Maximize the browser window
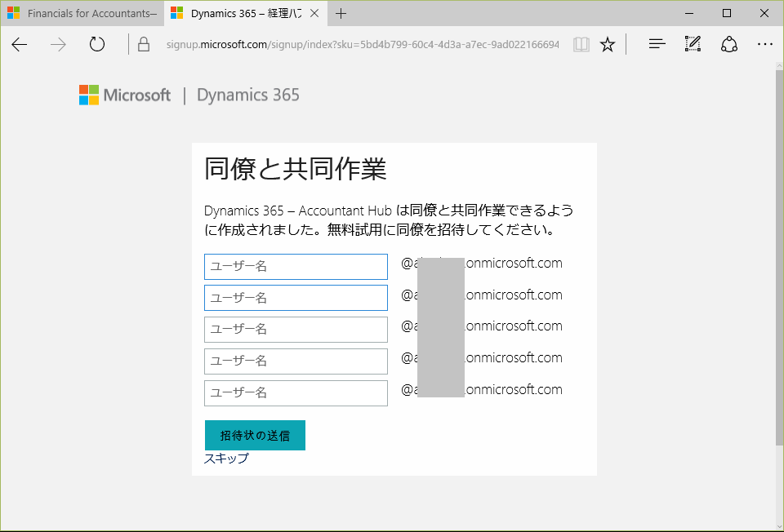 point(727,14)
